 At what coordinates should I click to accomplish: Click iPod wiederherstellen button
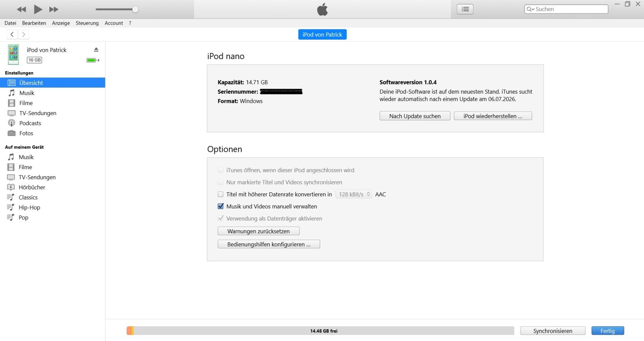[493, 116]
